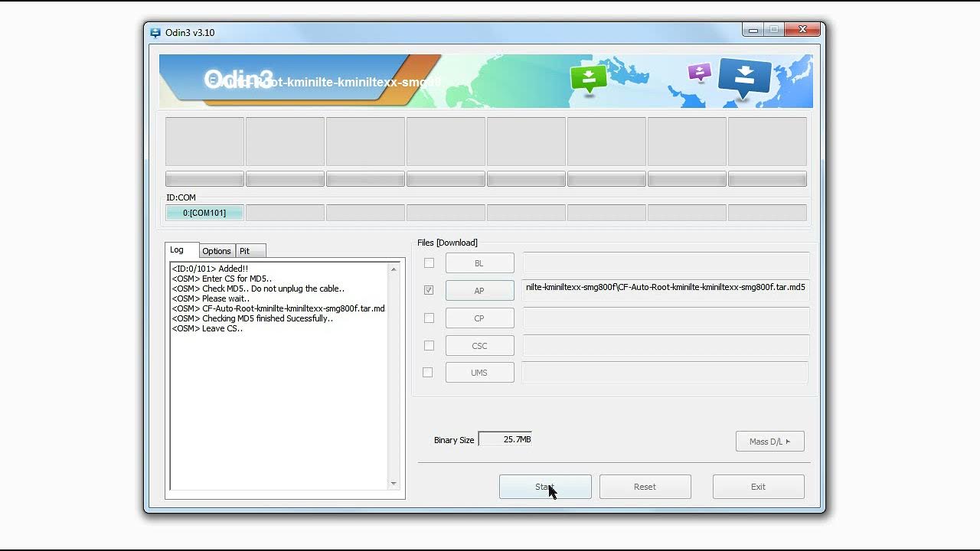The image size is (980, 551).
Task: Click log line 'Please wait..'
Action: 211,298
